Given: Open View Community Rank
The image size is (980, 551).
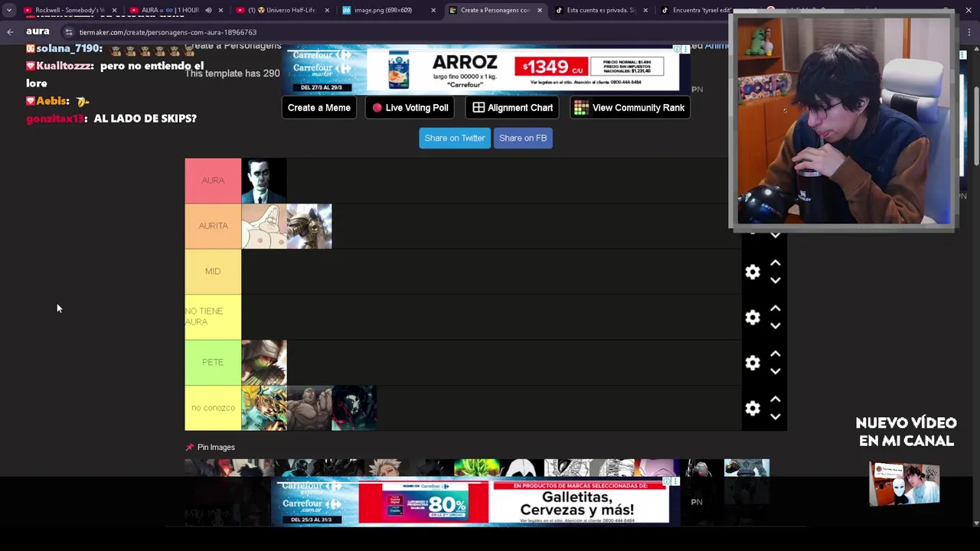Looking at the screenshot, I should pyautogui.click(x=630, y=108).
